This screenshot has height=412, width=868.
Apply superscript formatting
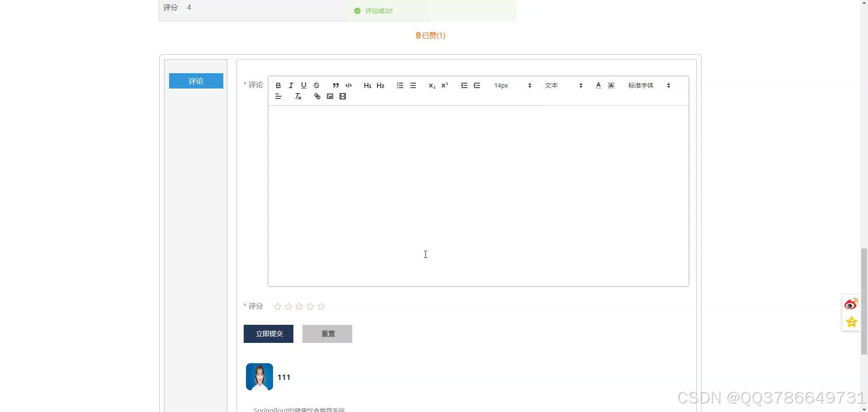445,85
